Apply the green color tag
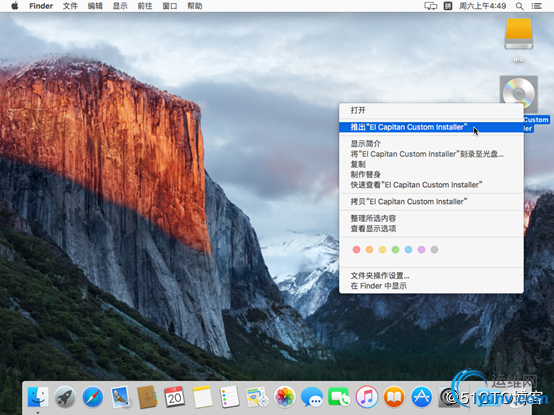The image size is (554, 415). click(395, 250)
